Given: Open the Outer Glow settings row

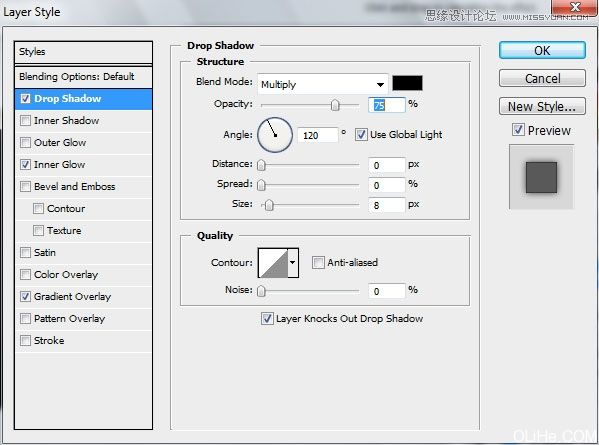Looking at the screenshot, I should [x=83, y=143].
